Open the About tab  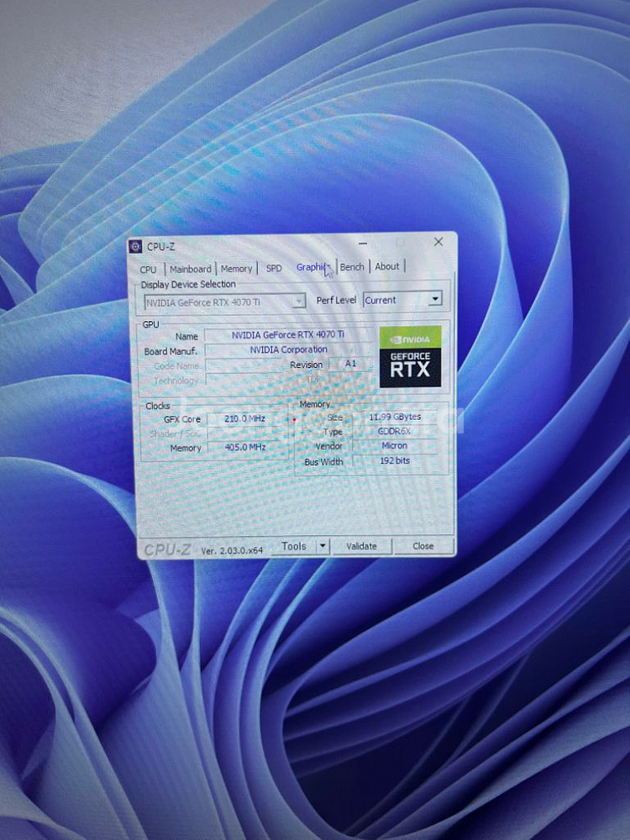pos(386,266)
